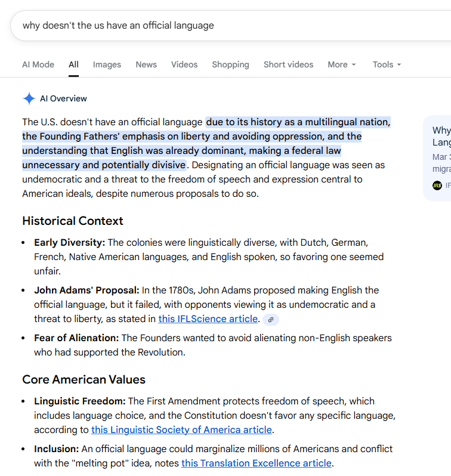
Task: Click highlighted text 'unnecessary and potentially divisive'
Action: 104,165
